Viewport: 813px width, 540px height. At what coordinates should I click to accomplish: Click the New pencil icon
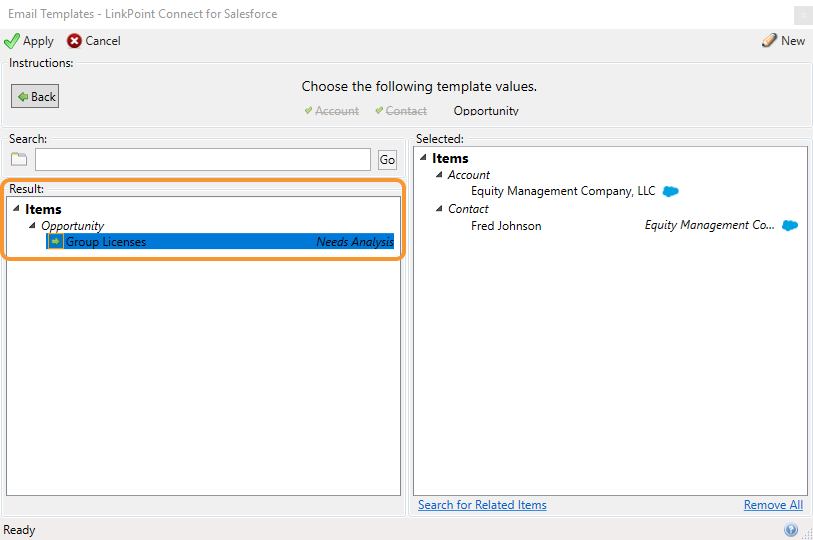(769, 40)
